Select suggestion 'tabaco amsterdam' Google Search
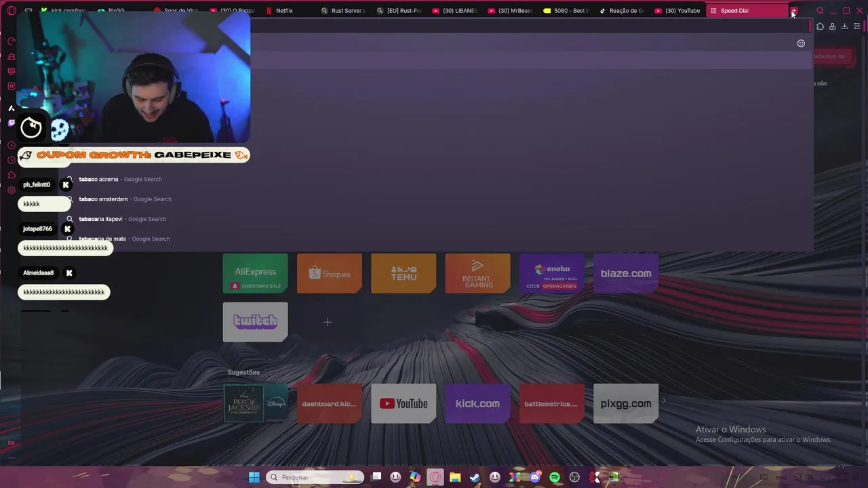 pyautogui.click(x=125, y=199)
